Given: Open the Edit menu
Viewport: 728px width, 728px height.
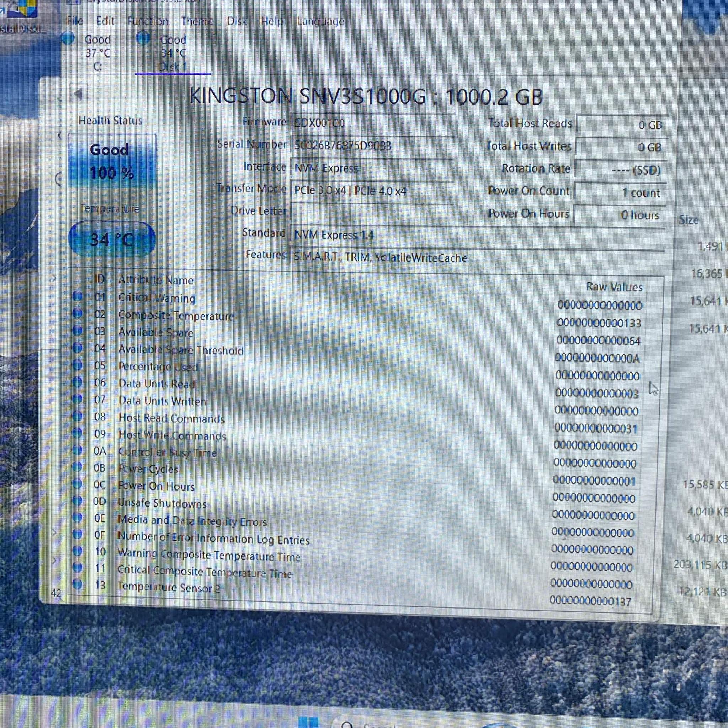Looking at the screenshot, I should (105, 21).
